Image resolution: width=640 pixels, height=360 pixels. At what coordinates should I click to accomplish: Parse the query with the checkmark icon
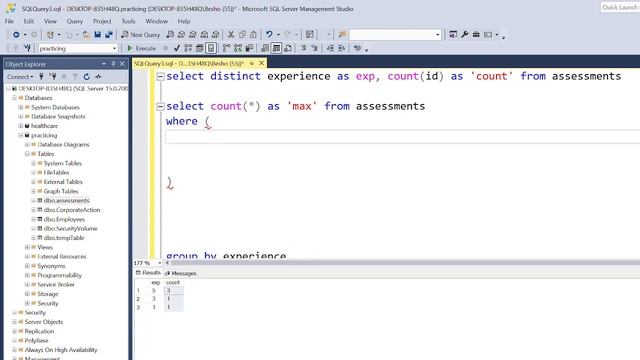coord(177,48)
